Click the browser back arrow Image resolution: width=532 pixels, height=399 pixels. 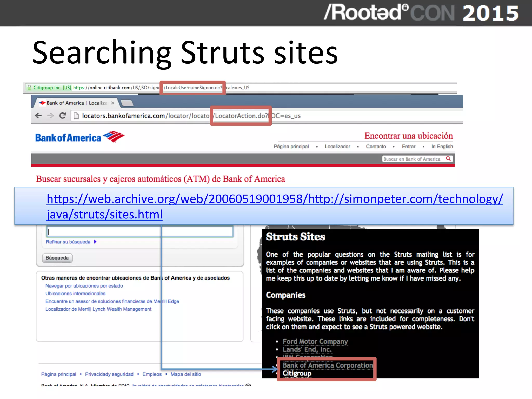pyautogui.click(x=38, y=116)
